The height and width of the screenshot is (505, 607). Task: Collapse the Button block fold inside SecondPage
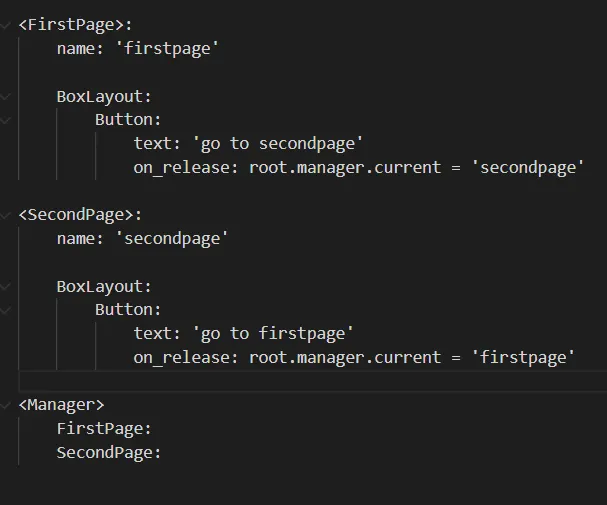coord(7,310)
